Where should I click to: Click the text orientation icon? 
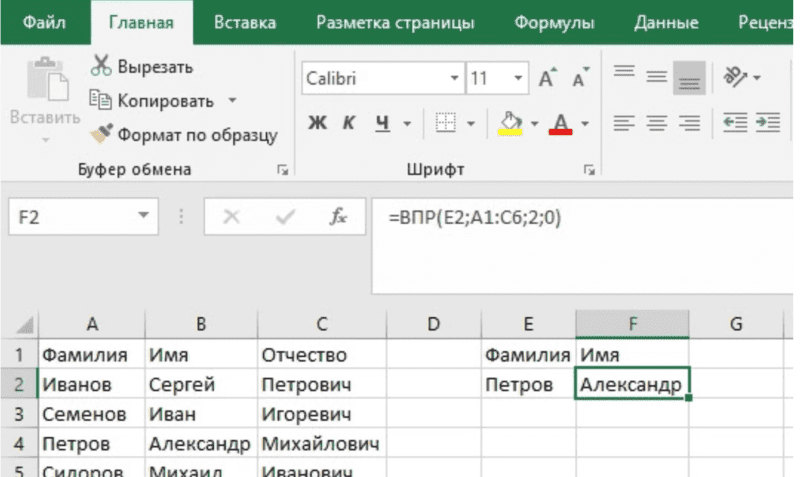tap(737, 77)
